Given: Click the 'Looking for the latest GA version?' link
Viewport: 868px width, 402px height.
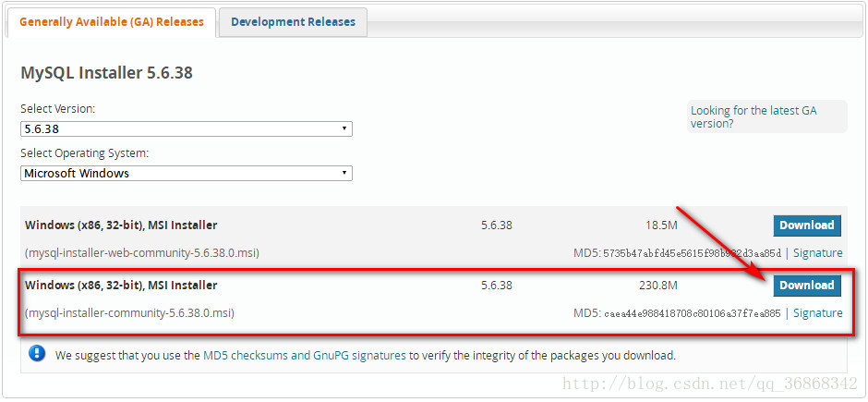Looking at the screenshot, I should tap(753, 116).
